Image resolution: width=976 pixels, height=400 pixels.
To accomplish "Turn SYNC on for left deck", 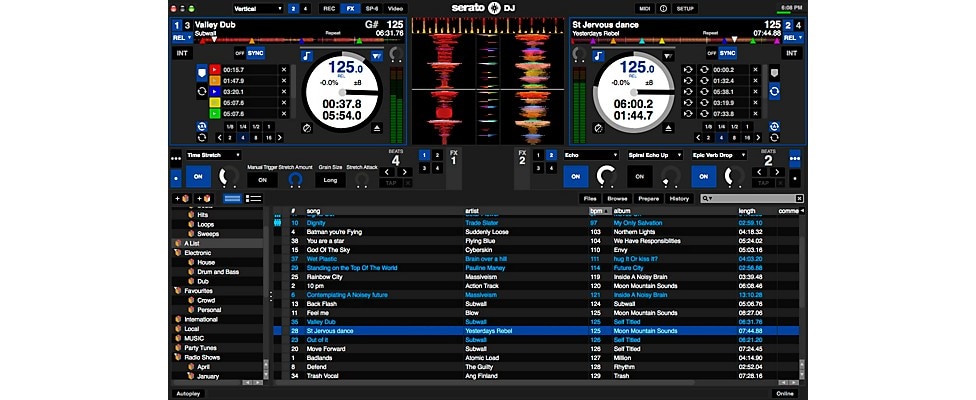I will (255, 53).
